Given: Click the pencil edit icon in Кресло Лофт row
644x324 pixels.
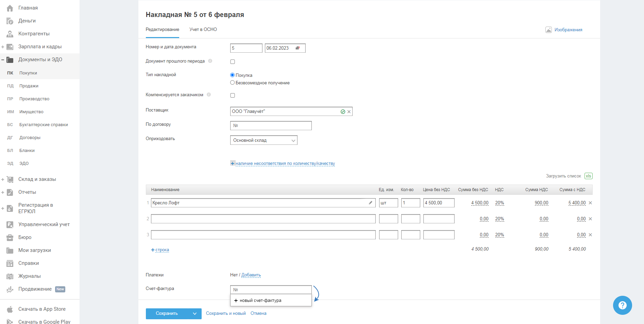Looking at the screenshot, I should tap(370, 203).
